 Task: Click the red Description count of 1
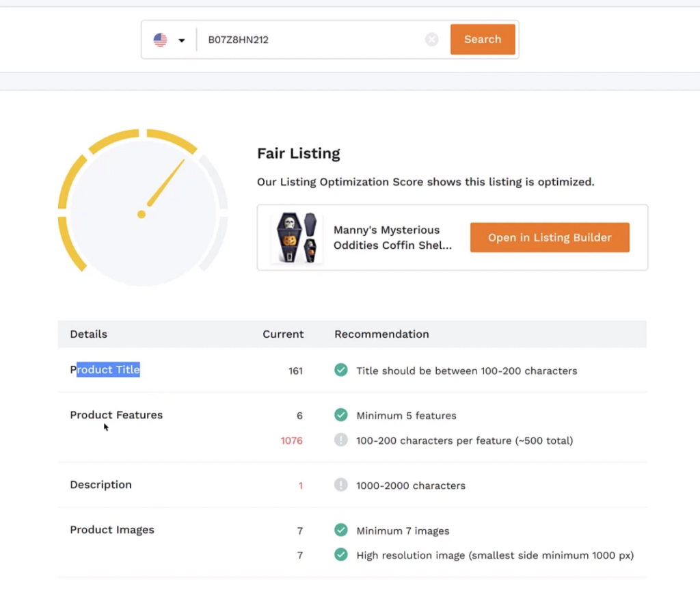(301, 486)
